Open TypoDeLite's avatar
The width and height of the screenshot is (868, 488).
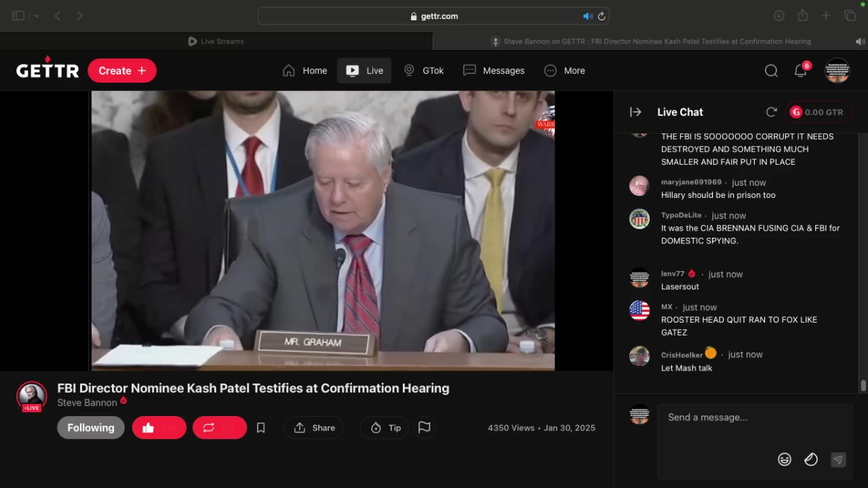pos(639,219)
